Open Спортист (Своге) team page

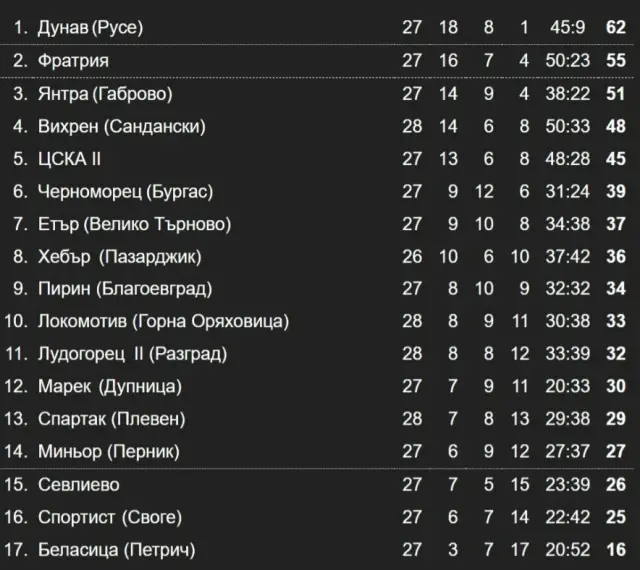tap(110, 517)
